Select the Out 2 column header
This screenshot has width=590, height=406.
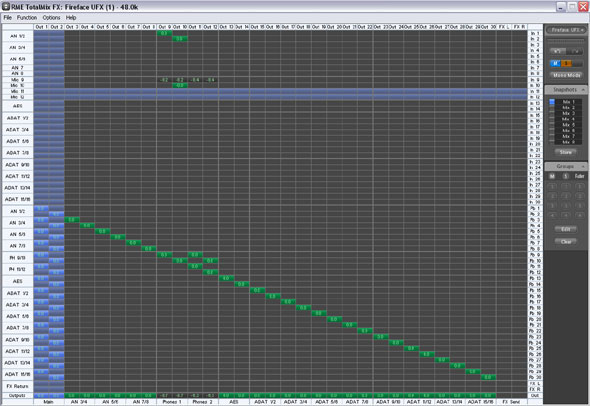(57, 27)
